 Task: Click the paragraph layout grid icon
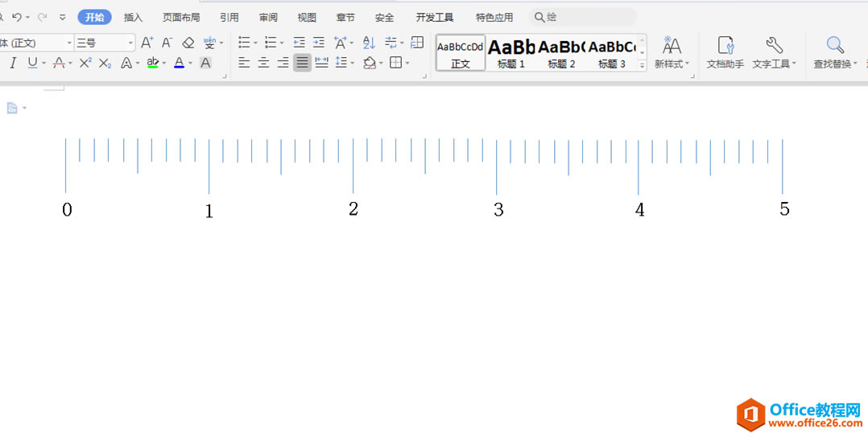coord(417,42)
